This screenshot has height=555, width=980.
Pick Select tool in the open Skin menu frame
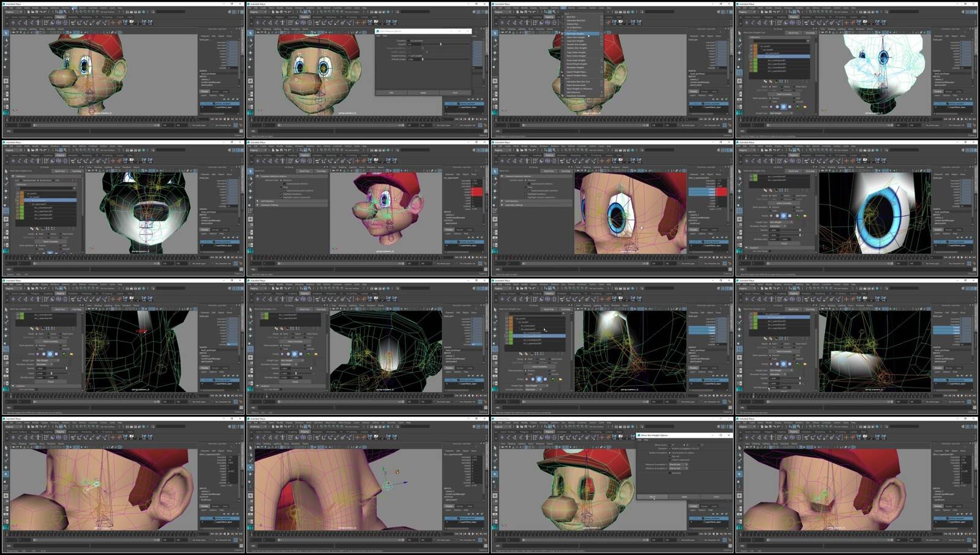coord(495,33)
